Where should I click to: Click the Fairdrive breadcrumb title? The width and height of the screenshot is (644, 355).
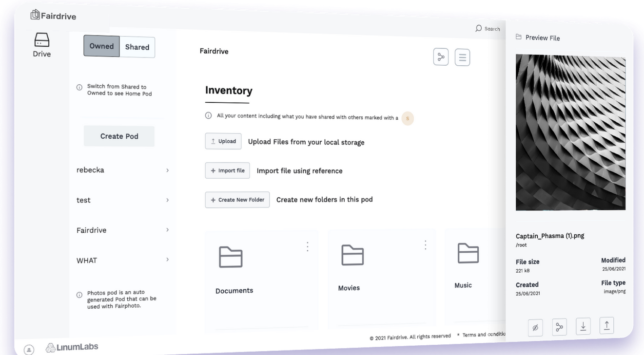pyautogui.click(x=214, y=51)
